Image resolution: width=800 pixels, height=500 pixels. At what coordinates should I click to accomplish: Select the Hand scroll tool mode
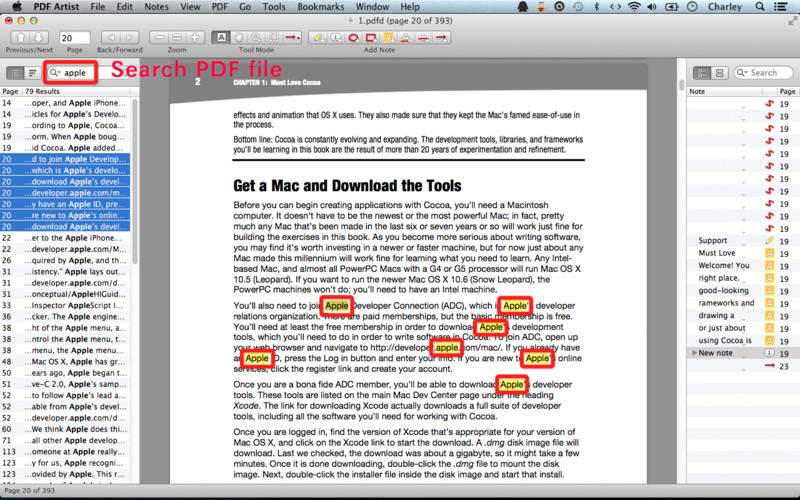[x=238, y=38]
